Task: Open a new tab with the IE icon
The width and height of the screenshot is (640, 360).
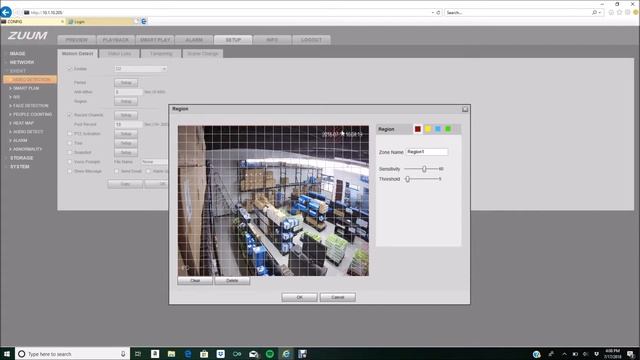Action: click(144, 21)
